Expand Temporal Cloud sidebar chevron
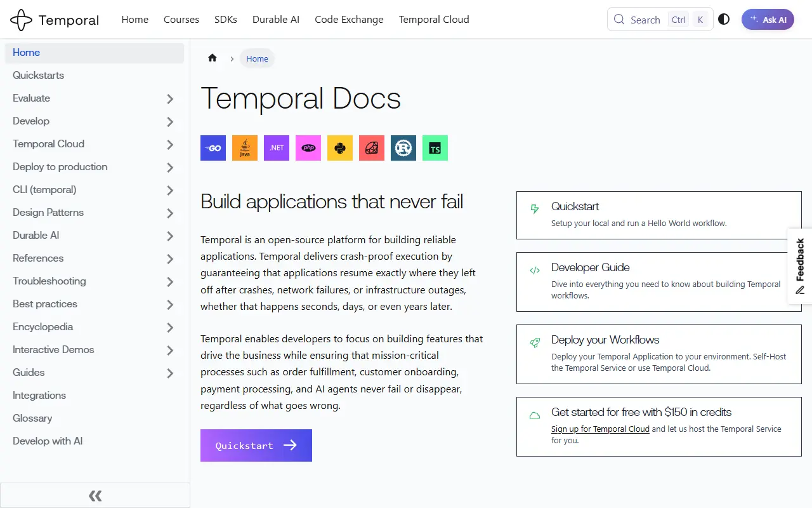Screen dimensions: 812x508 (170, 144)
